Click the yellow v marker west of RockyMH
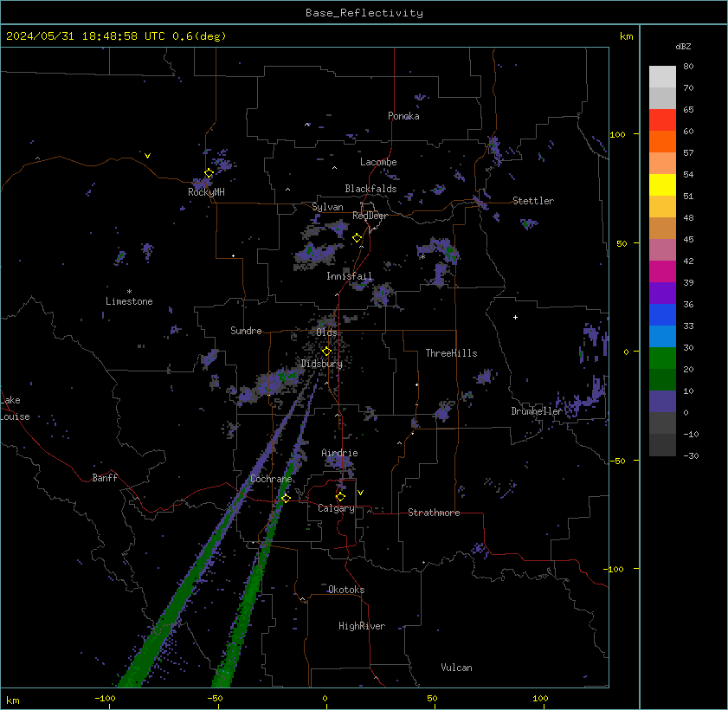 pos(147,156)
